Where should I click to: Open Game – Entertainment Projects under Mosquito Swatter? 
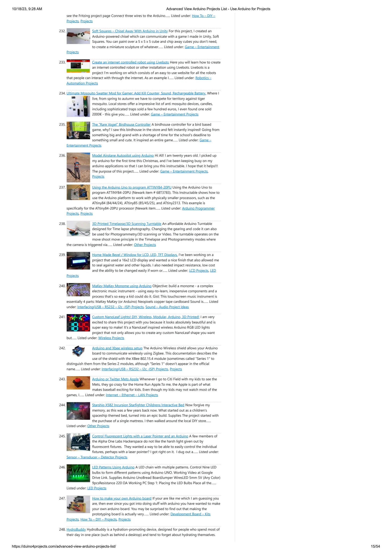point(175,114)
